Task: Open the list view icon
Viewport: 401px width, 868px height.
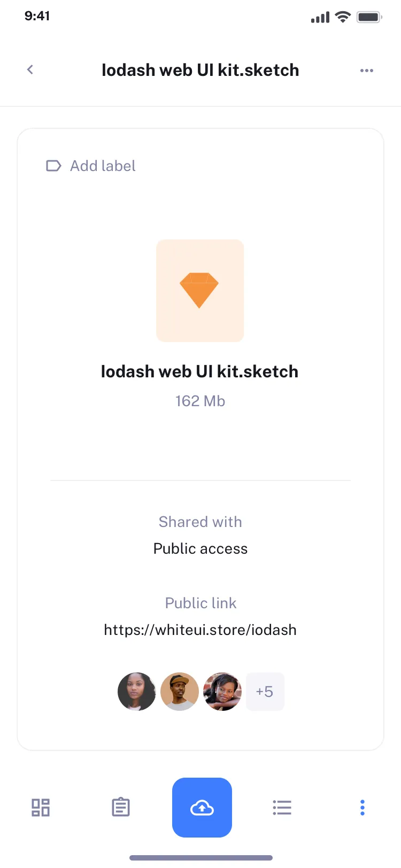Action: [282, 807]
